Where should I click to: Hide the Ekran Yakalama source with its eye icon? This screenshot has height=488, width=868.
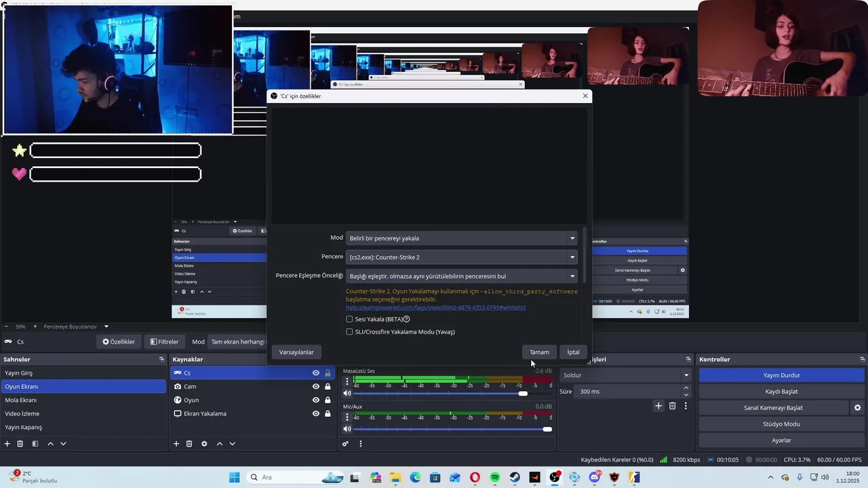(x=316, y=413)
